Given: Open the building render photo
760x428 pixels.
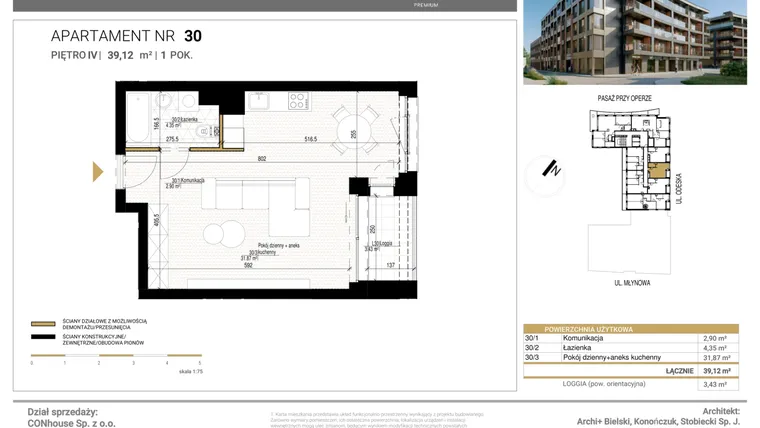Looking at the screenshot, I should coord(635,42).
